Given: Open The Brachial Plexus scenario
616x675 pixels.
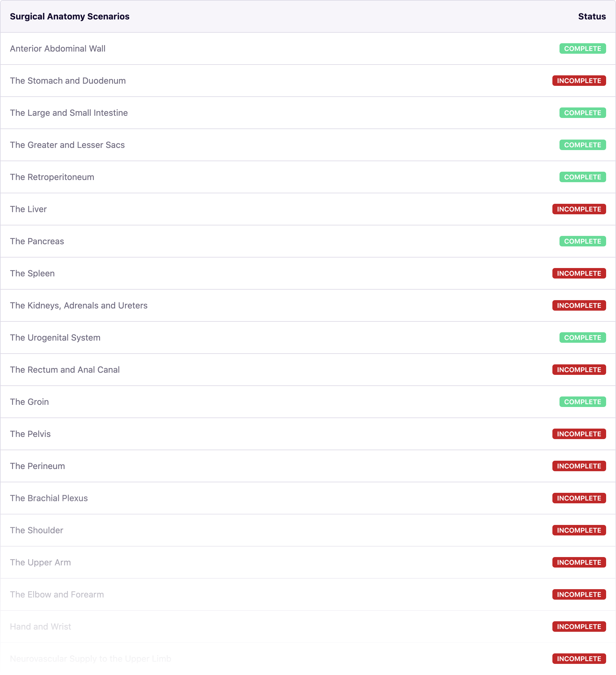Looking at the screenshot, I should [x=48, y=499].
